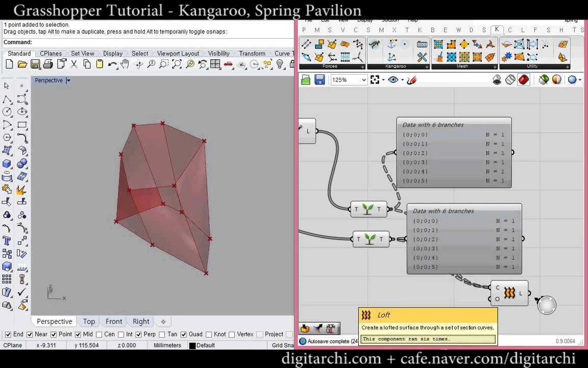This screenshot has width=588, height=368.
Task: Toggle the End osnap checkbox
Action: click(x=8, y=334)
